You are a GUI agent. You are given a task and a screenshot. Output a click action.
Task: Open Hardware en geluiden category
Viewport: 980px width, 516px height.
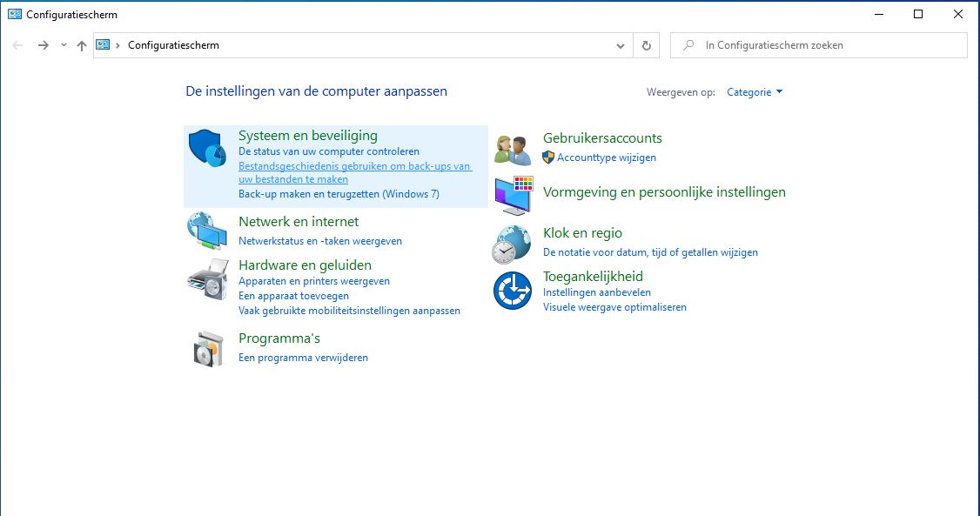coord(305,265)
